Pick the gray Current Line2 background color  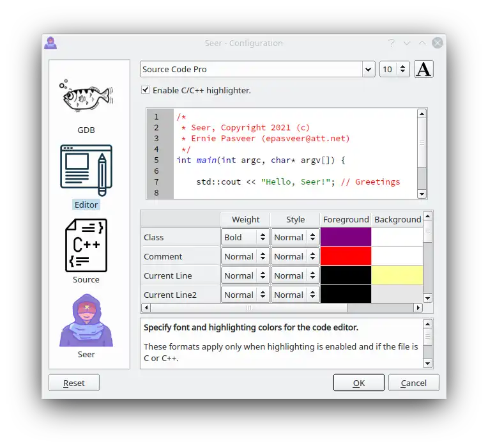tap(397, 294)
